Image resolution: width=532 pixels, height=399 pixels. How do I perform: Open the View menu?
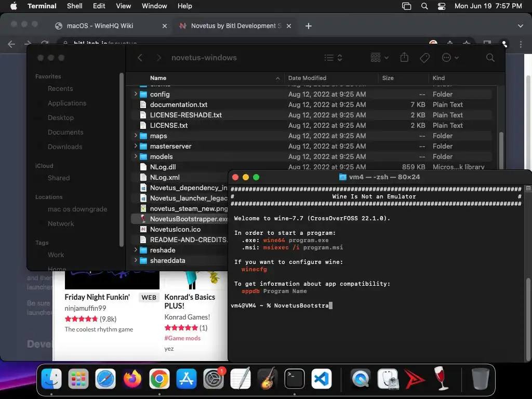click(124, 6)
